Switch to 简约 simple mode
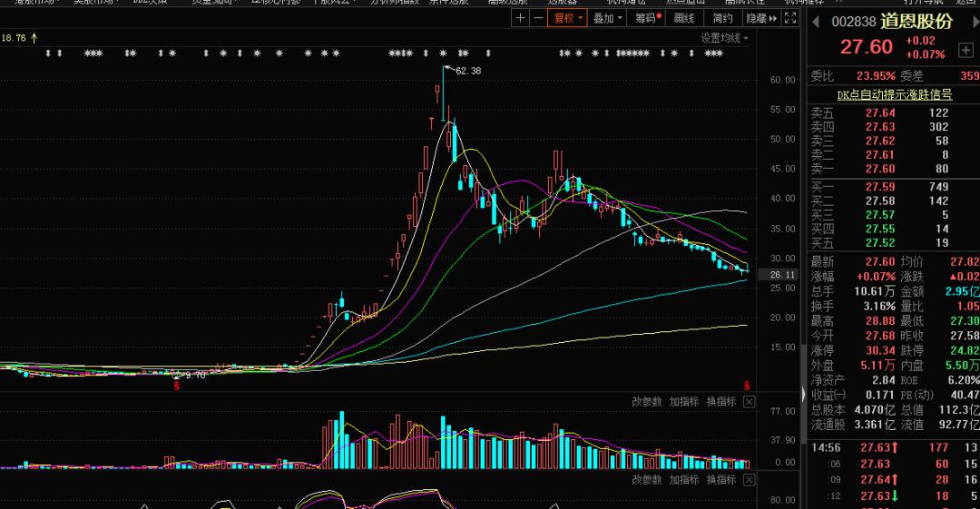980x509 pixels. coord(723,17)
